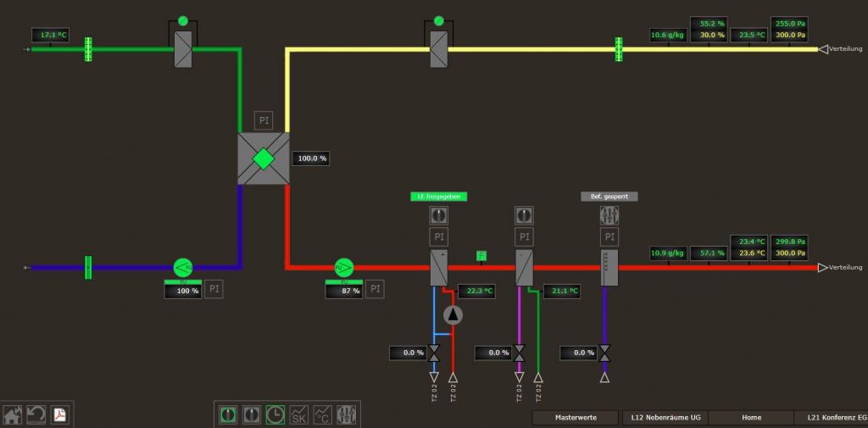Click the 255.0 Pa pressure reading

pos(789,24)
